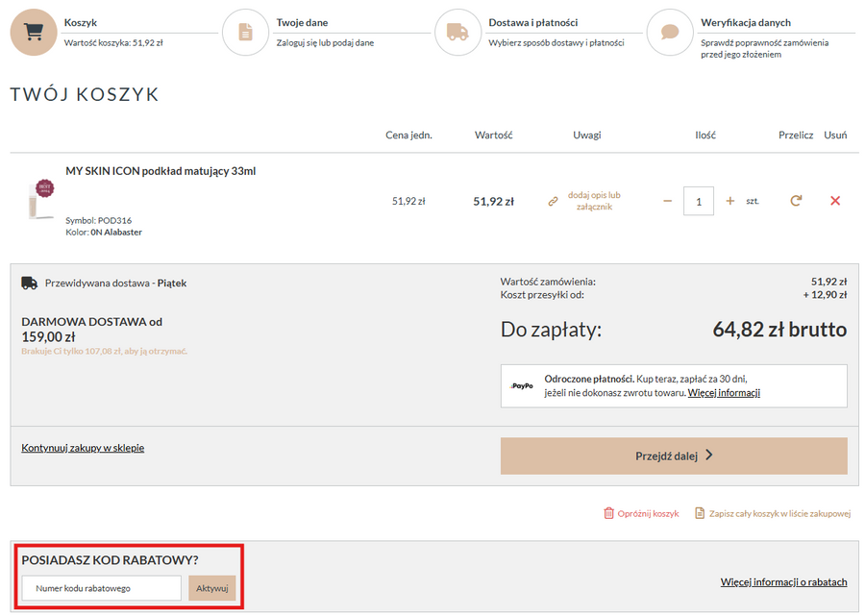The image size is (865, 616).
Task: Click the Twoje dane document icon
Action: [245, 33]
